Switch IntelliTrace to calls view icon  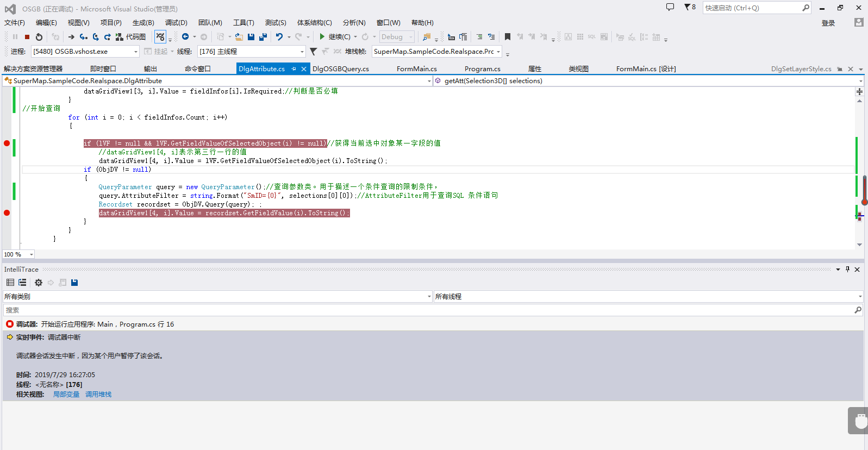click(x=22, y=283)
